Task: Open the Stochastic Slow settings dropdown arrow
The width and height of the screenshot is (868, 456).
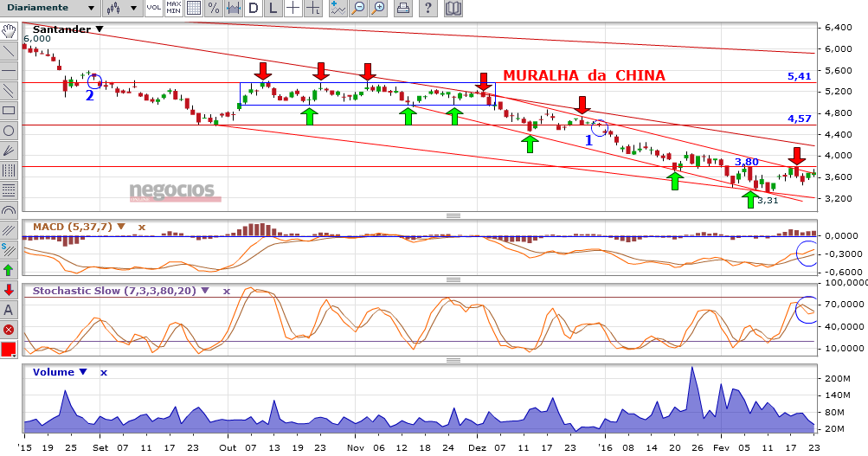Action: 205,291
